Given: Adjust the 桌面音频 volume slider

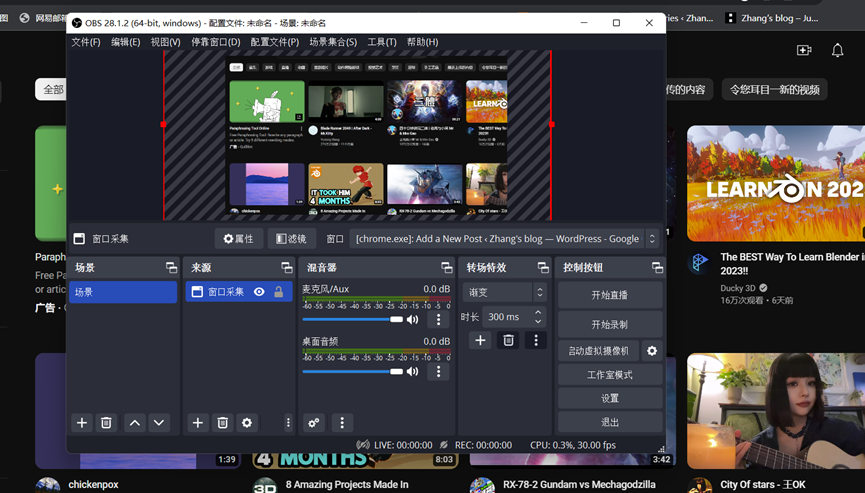Looking at the screenshot, I should [x=353, y=372].
